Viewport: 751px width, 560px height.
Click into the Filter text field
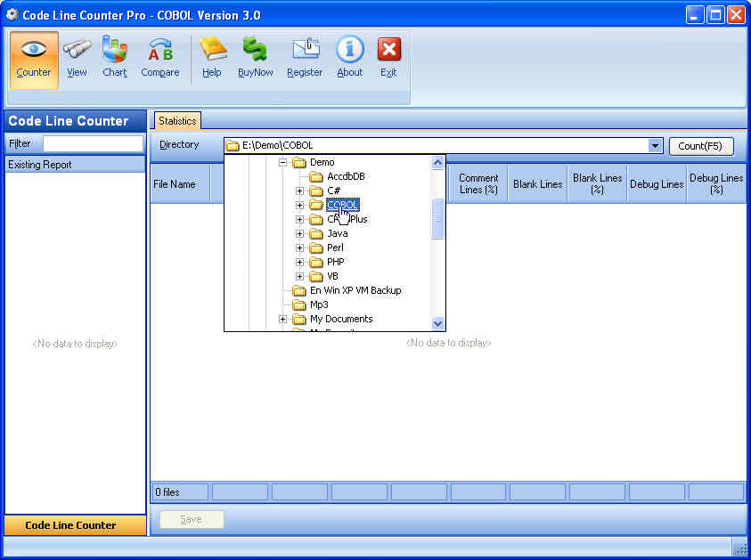[93, 143]
